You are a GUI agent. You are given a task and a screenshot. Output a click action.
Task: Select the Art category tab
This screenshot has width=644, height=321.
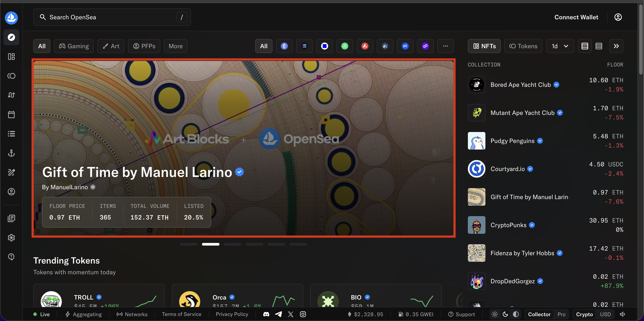[111, 46]
